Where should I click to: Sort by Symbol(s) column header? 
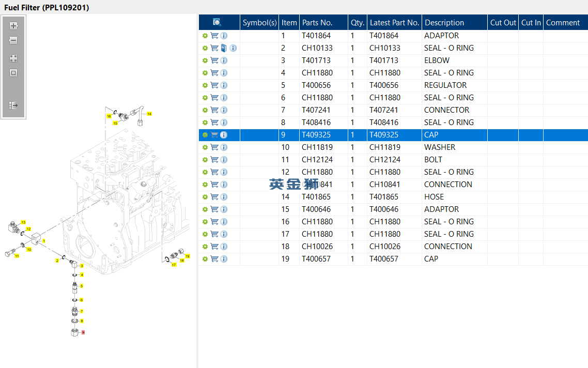pyautogui.click(x=259, y=23)
